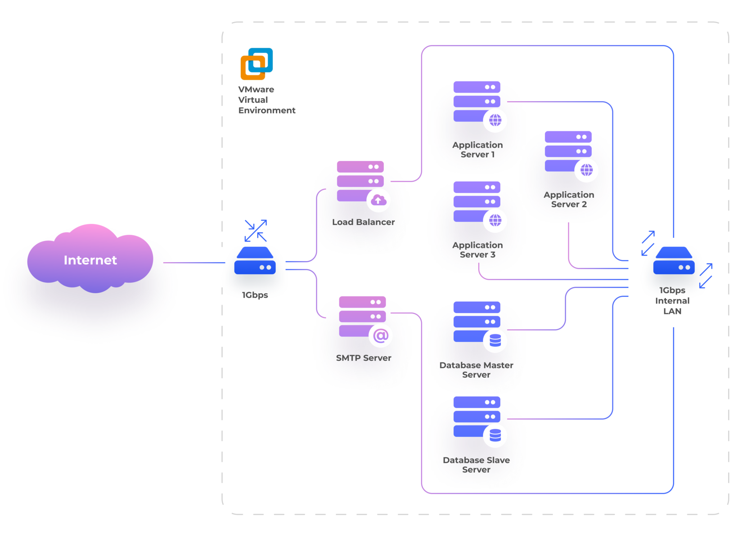Click the 'SMTP Server' label
The height and width of the screenshot is (537, 756).
(x=364, y=358)
